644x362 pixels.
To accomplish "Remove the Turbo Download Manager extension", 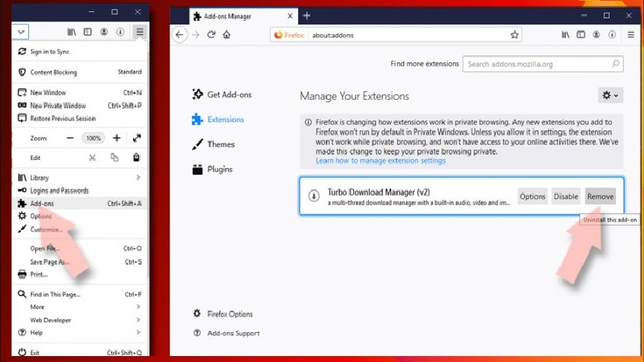I will (600, 196).
